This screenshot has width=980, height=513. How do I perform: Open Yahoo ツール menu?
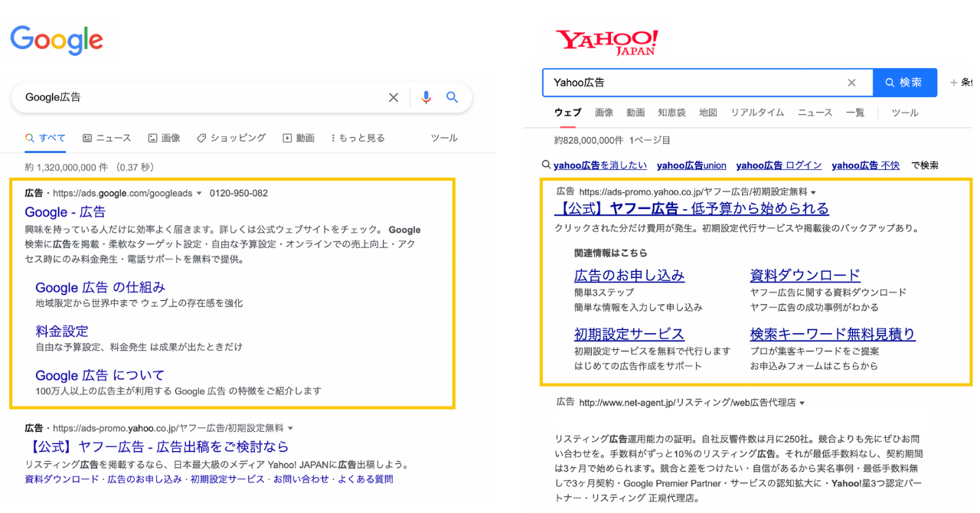[x=905, y=113]
